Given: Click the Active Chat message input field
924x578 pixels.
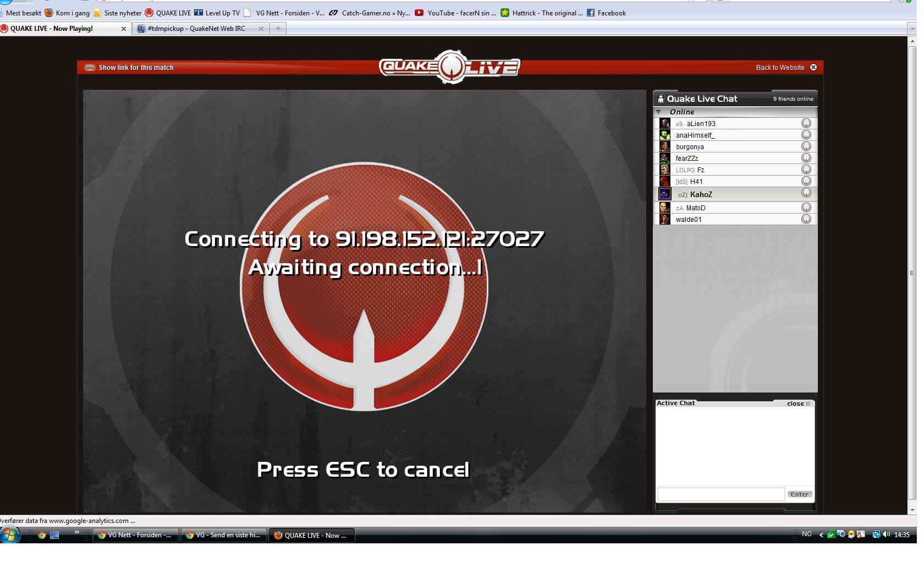Looking at the screenshot, I should pyautogui.click(x=721, y=494).
